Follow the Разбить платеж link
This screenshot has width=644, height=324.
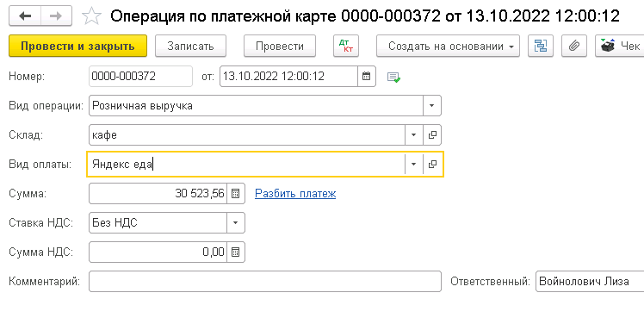pos(295,193)
